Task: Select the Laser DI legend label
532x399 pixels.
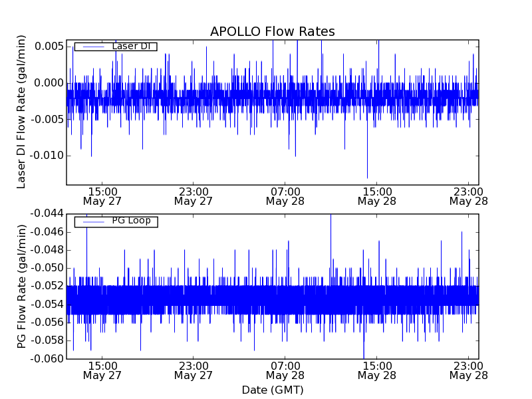Action: click(131, 47)
